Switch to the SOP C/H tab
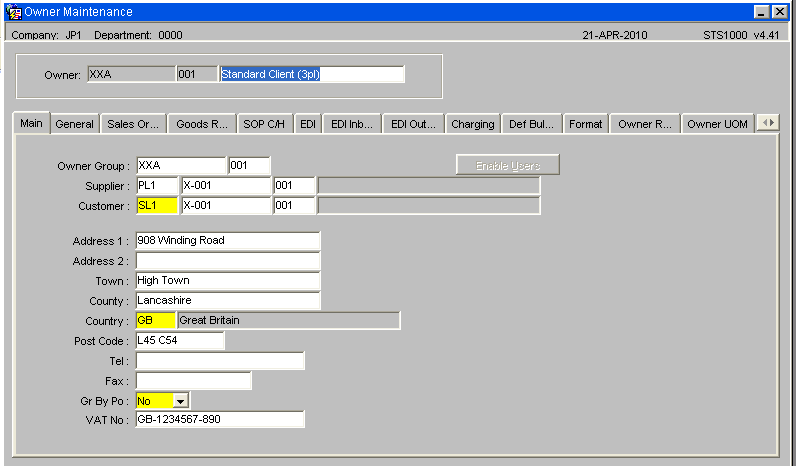The image size is (796, 466). coord(264,124)
